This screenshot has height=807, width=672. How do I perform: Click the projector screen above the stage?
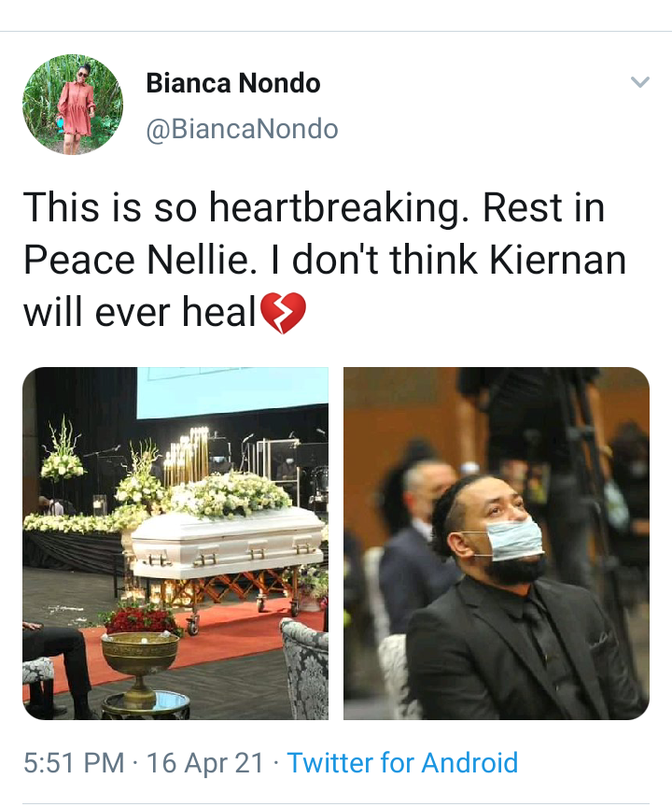point(232,391)
